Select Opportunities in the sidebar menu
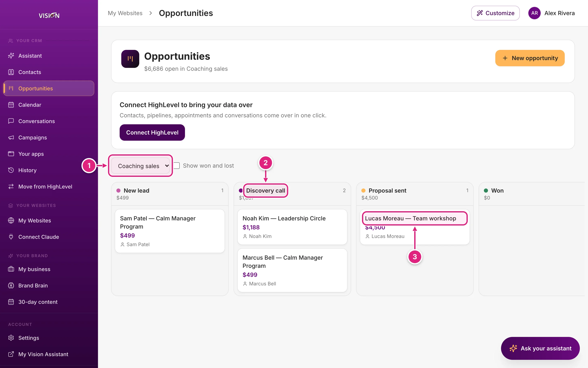The height and width of the screenshot is (368, 588). coord(49,88)
